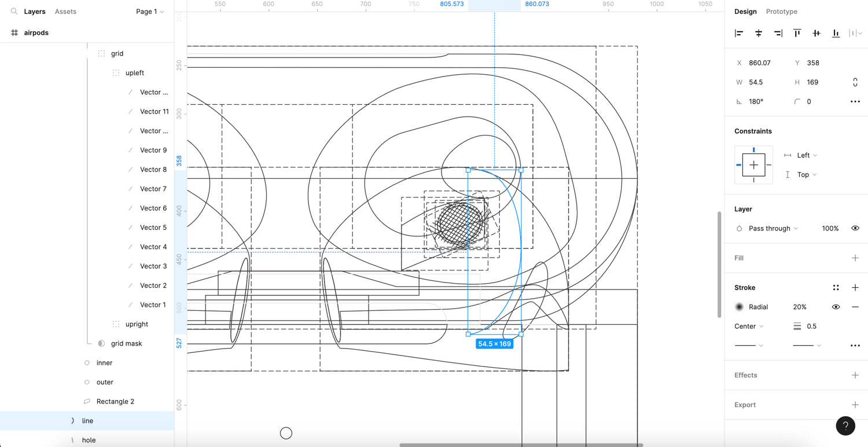
Task: Remove the Radial stroke
Action: [855, 307]
